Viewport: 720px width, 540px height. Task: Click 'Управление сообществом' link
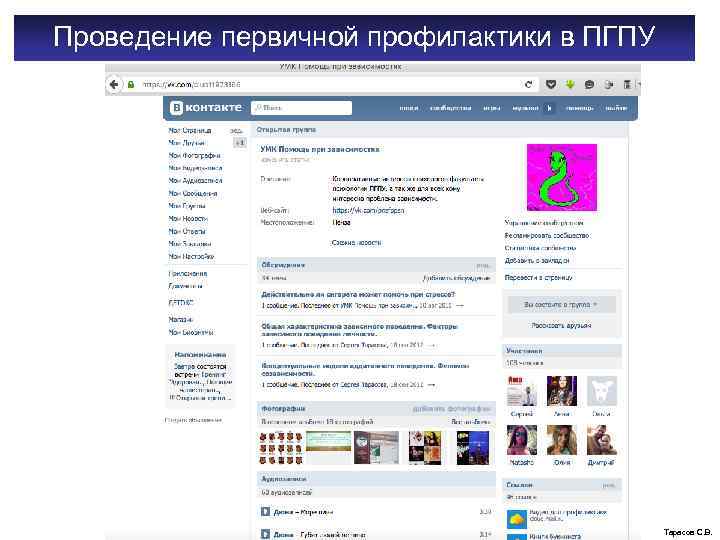pyautogui.click(x=544, y=223)
